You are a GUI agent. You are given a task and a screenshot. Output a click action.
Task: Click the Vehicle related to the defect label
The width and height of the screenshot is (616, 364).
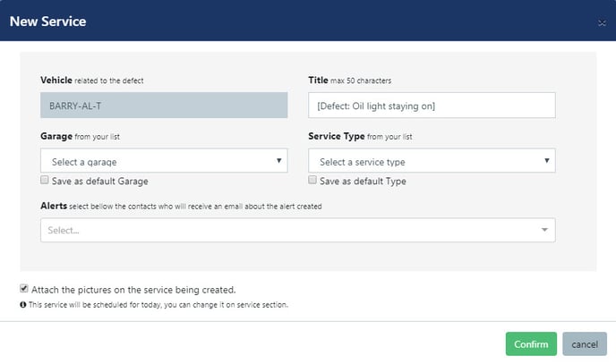coord(92,80)
